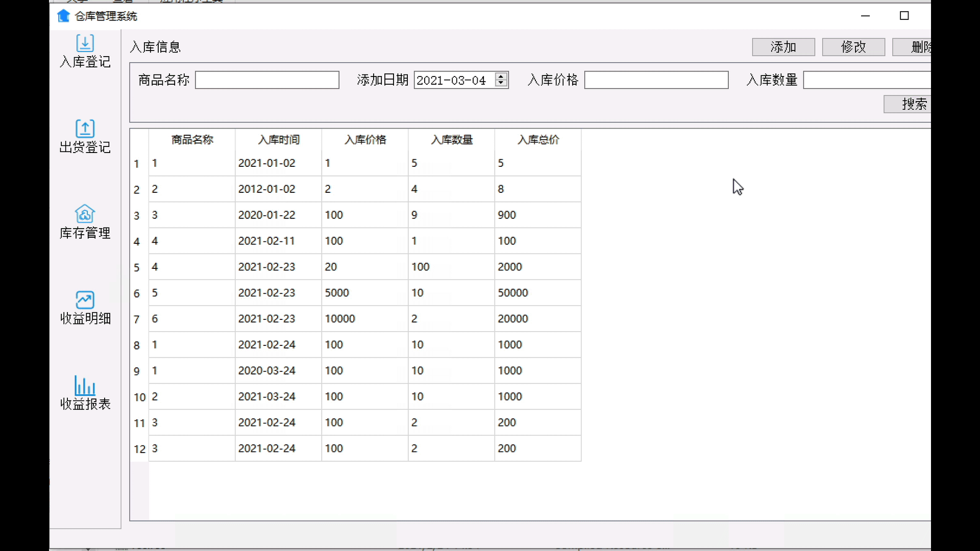
Task: Click the 入库时间 column header
Action: (278, 140)
